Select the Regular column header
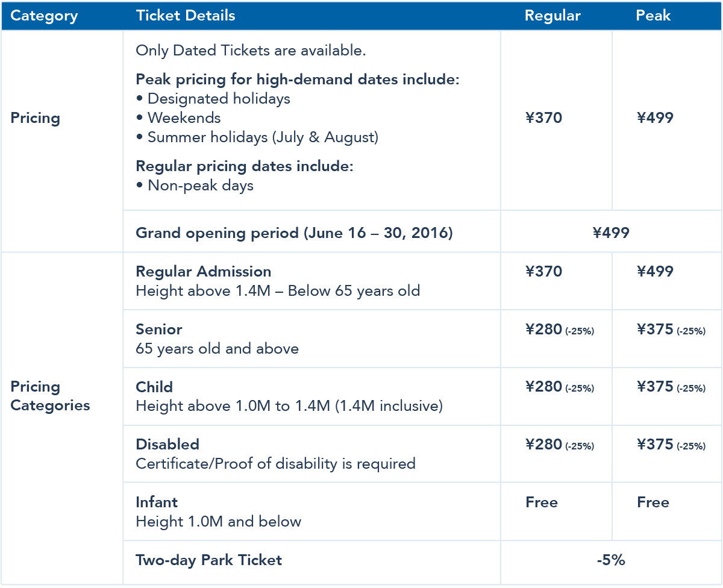Viewport: 723px width, 588px height. click(x=552, y=16)
